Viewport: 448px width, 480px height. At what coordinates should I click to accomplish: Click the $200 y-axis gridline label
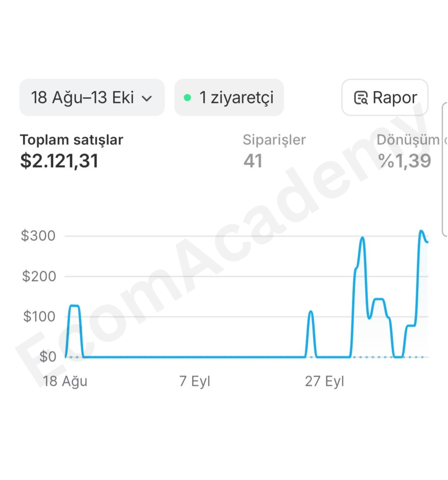point(39,276)
